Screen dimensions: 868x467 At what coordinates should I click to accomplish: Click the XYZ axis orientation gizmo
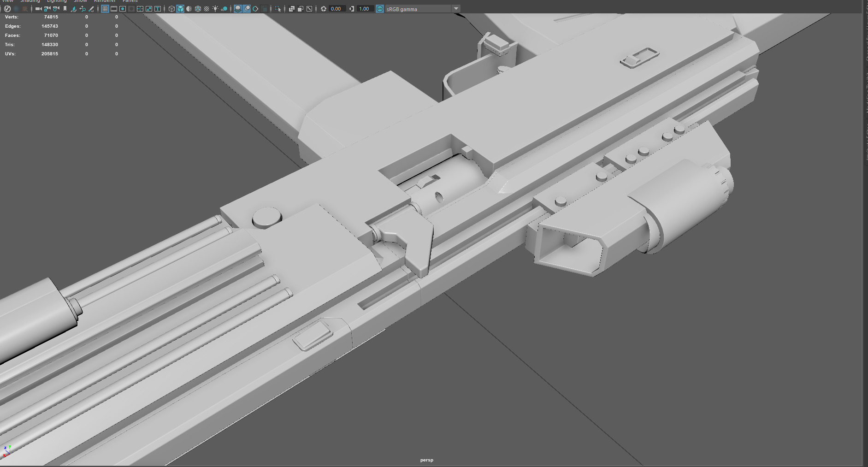coord(7,450)
